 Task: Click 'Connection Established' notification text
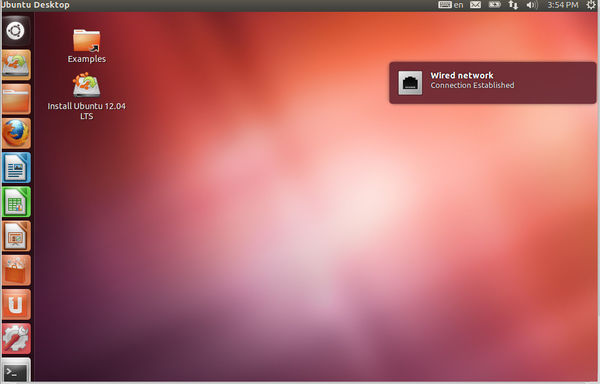point(472,85)
